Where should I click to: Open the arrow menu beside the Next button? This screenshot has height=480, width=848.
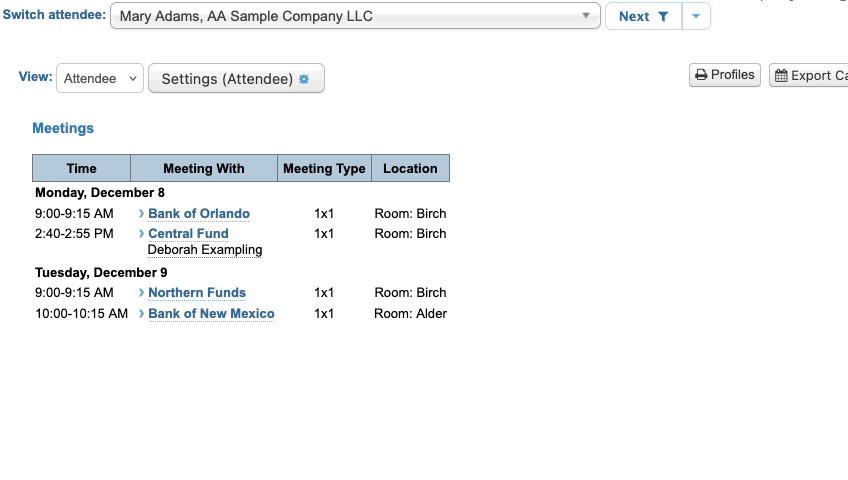pos(697,16)
